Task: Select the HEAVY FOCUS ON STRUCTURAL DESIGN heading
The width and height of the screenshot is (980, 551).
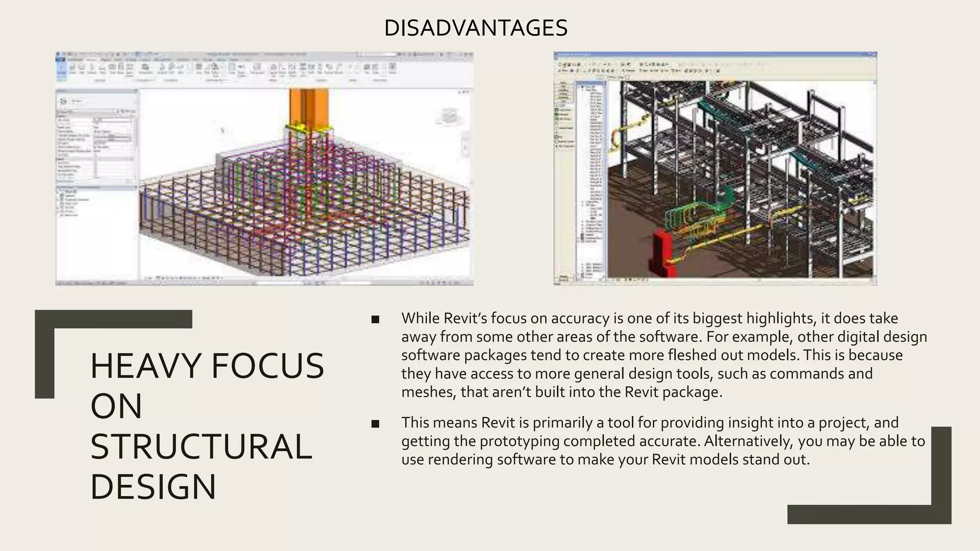Action: pyautogui.click(x=207, y=426)
